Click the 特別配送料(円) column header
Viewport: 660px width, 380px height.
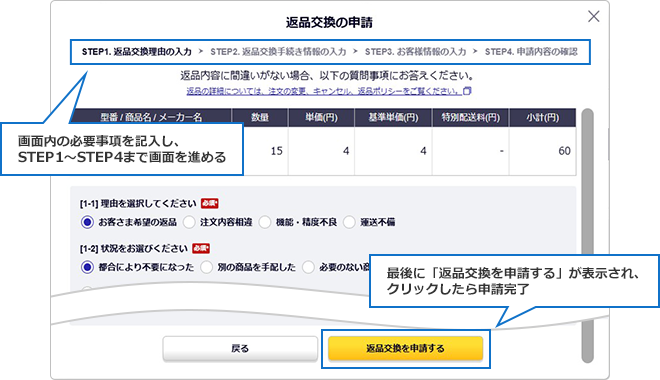[471, 117]
